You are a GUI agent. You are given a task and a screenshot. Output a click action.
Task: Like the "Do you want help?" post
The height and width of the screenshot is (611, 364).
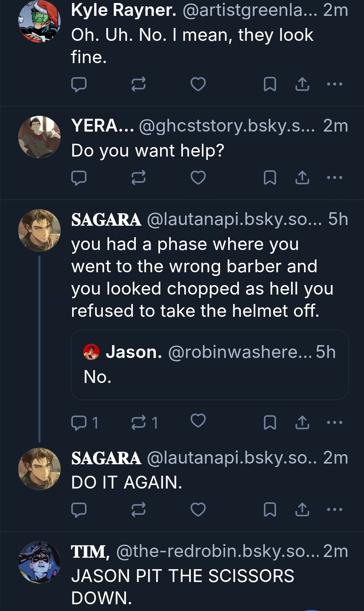tap(198, 178)
